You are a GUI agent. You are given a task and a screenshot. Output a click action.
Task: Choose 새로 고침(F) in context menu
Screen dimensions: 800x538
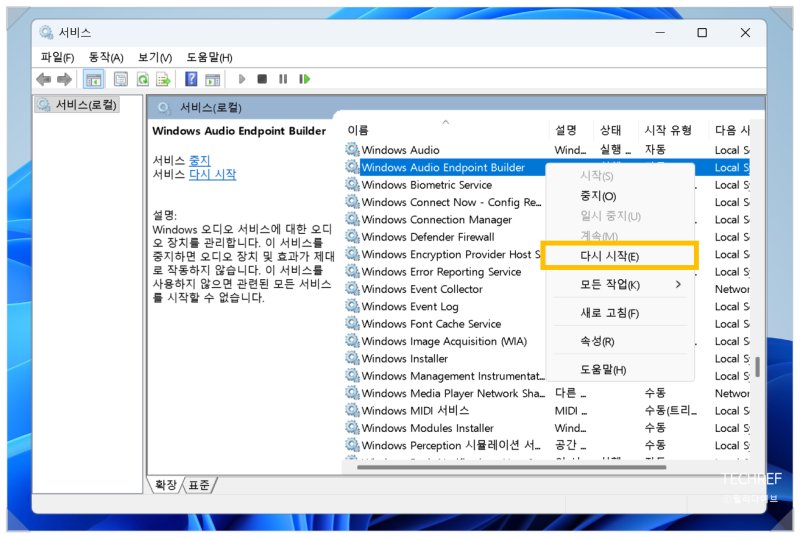coord(619,312)
